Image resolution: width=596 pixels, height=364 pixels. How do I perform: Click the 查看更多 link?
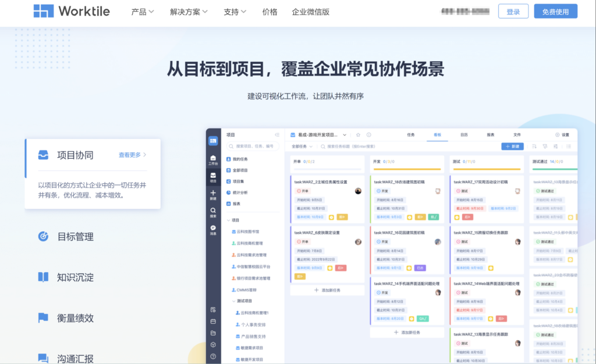click(132, 155)
